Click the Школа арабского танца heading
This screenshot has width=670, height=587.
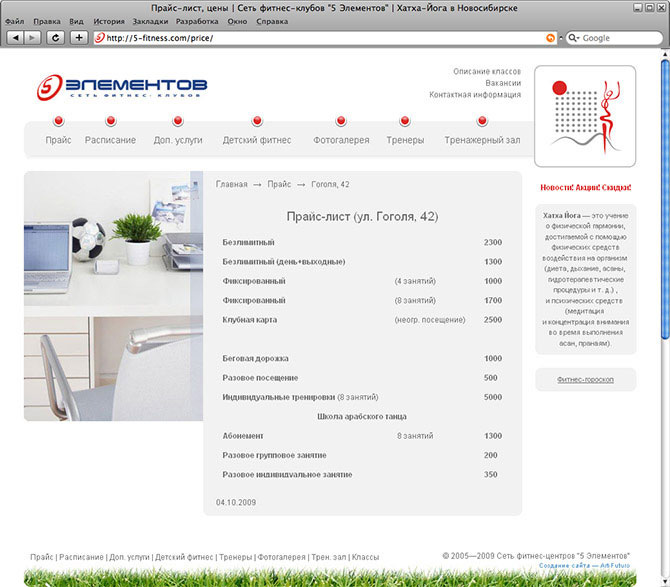pos(362,416)
